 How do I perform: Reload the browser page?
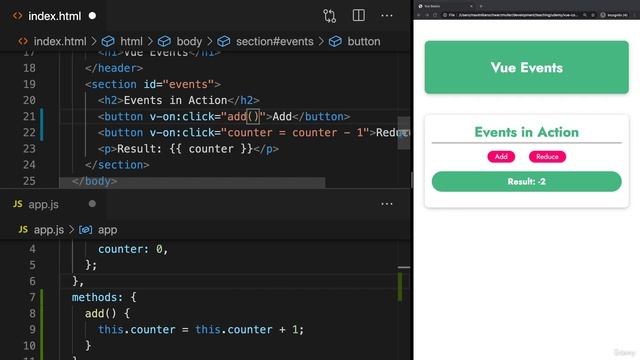(x=435, y=15)
